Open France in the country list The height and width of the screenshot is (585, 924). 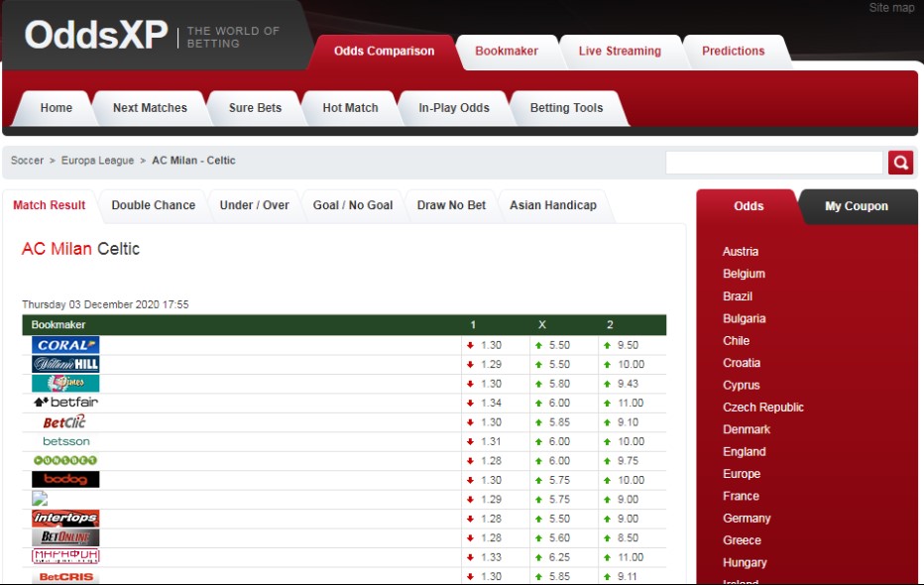pos(741,496)
